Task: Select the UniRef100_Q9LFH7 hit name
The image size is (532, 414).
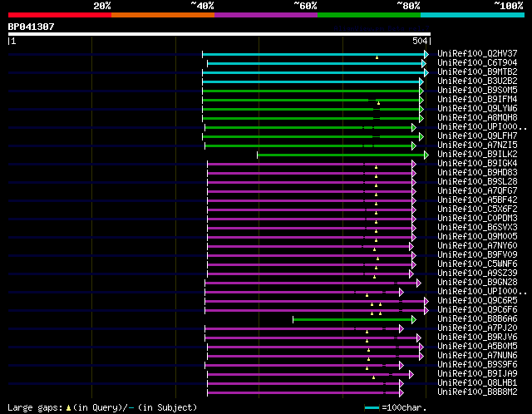Action: click(477, 136)
